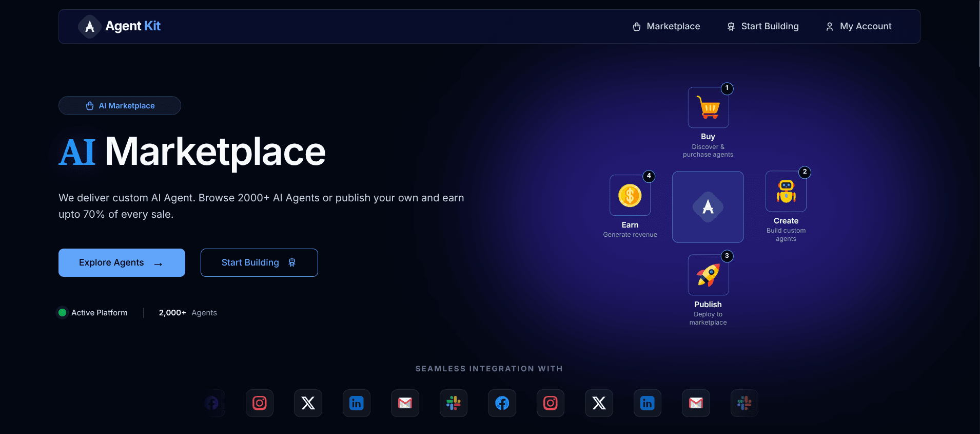Click the 'We deliver custom AI Agent' description

point(261,206)
